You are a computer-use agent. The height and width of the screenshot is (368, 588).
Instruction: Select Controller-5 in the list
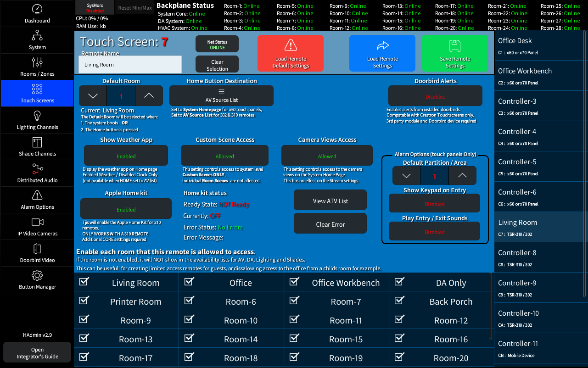pyautogui.click(x=538, y=167)
